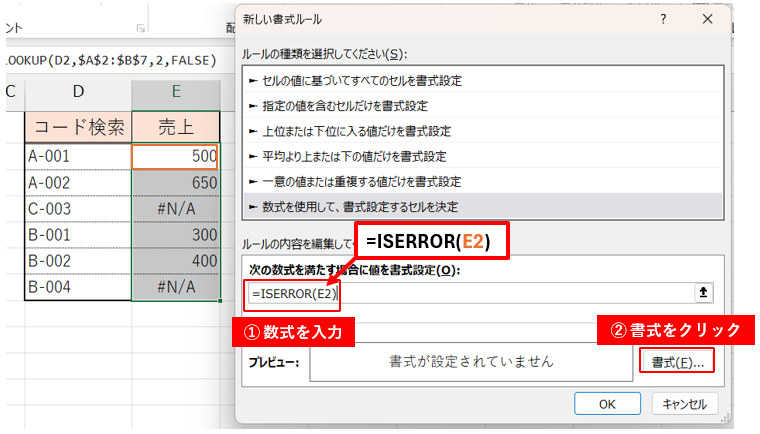
Task: Select sales cell with value 500
Action: [175, 156]
